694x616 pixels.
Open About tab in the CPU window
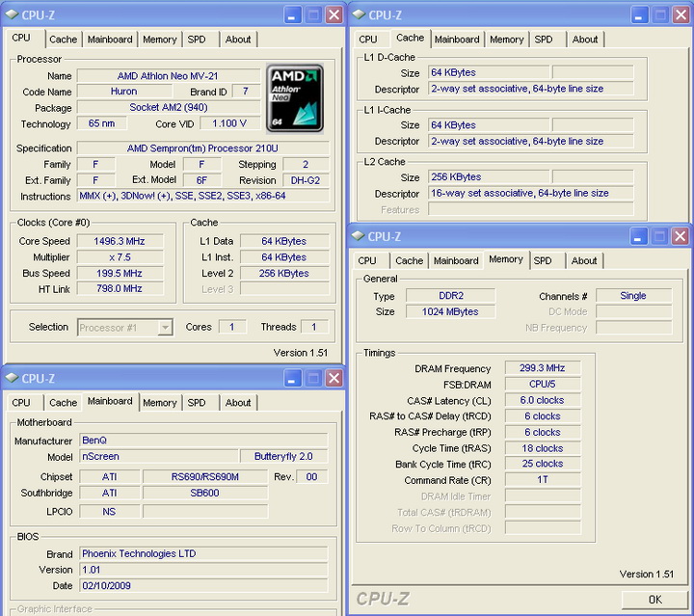(238, 40)
